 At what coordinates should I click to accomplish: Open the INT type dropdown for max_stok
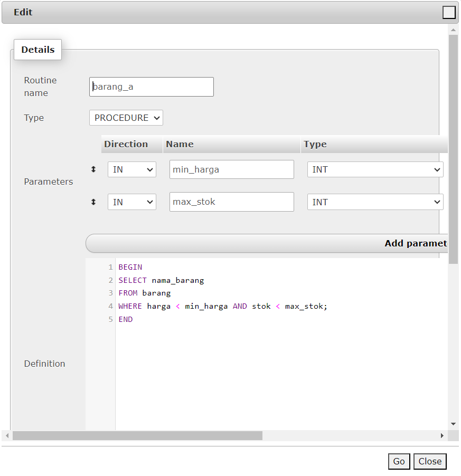[375, 202]
